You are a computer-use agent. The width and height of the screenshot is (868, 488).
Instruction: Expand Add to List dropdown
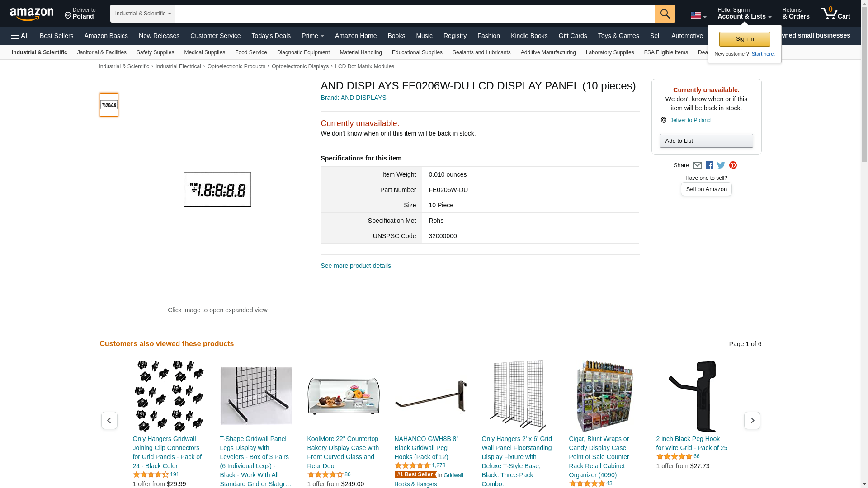706,141
